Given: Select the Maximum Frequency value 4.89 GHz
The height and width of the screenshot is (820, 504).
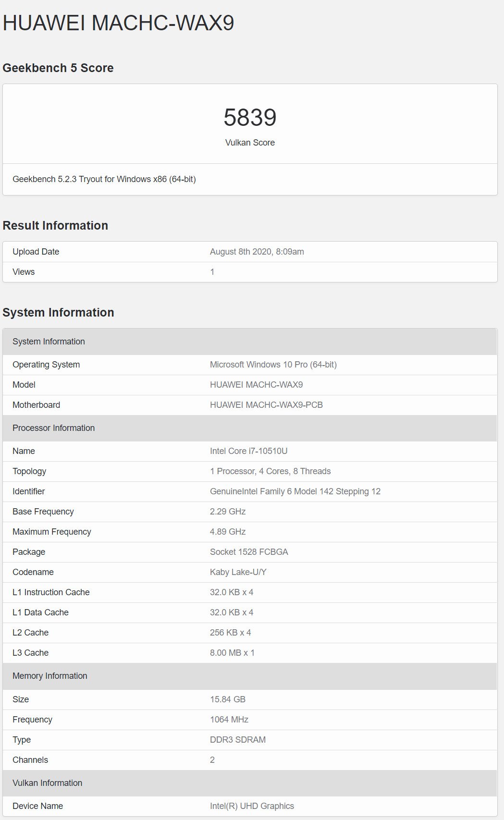Looking at the screenshot, I should click(228, 532).
